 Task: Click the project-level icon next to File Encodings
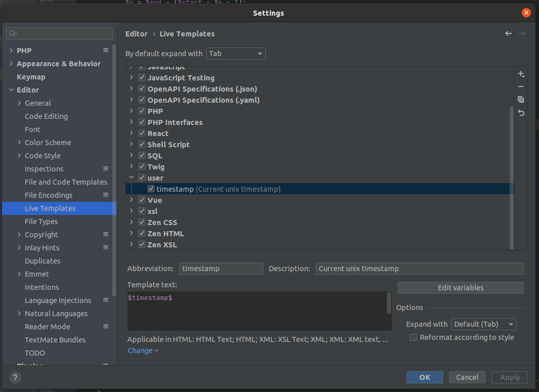coord(106,195)
